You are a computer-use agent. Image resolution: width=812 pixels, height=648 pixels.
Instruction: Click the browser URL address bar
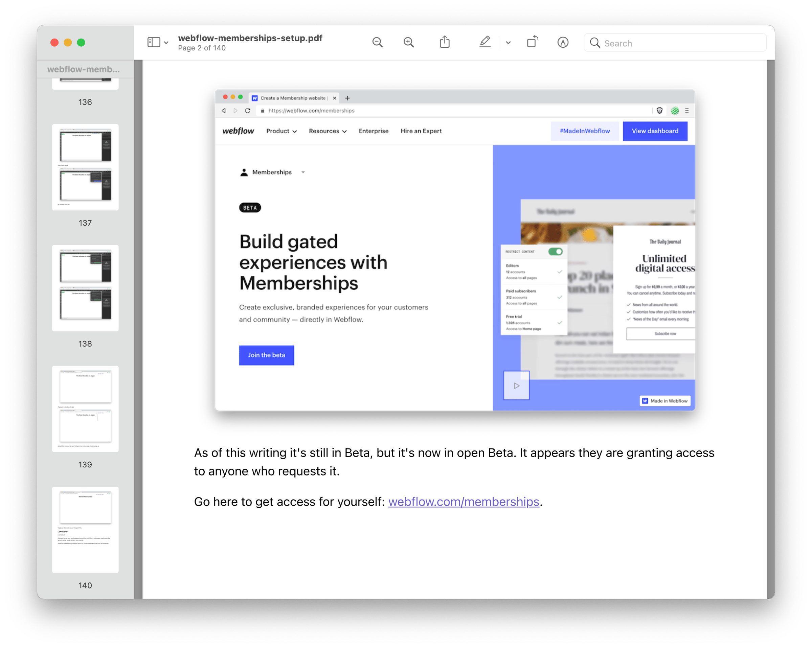(x=453, y=111)
